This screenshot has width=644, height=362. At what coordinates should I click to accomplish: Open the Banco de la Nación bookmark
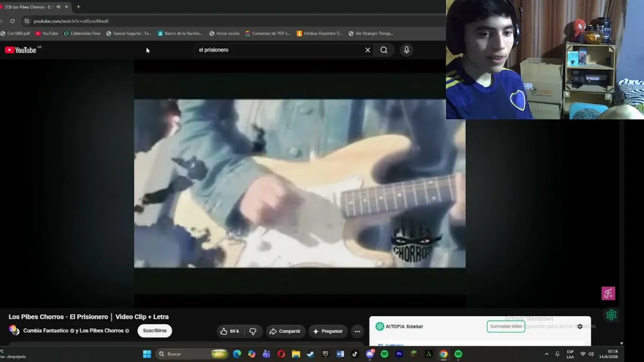180,34
